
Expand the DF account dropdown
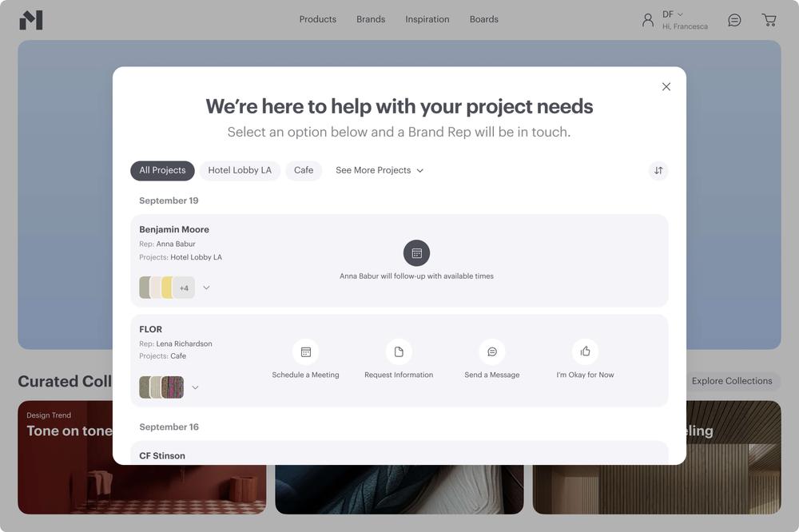click(673, 14)
